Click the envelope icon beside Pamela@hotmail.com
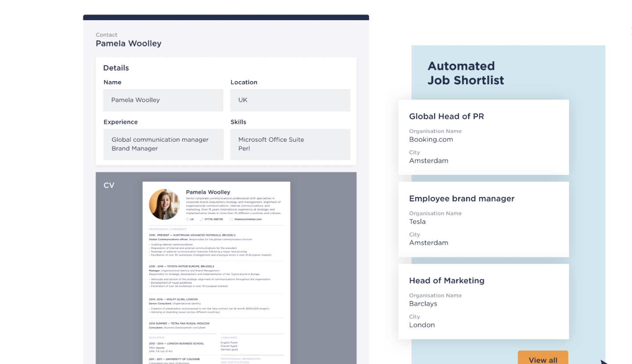 231,219
